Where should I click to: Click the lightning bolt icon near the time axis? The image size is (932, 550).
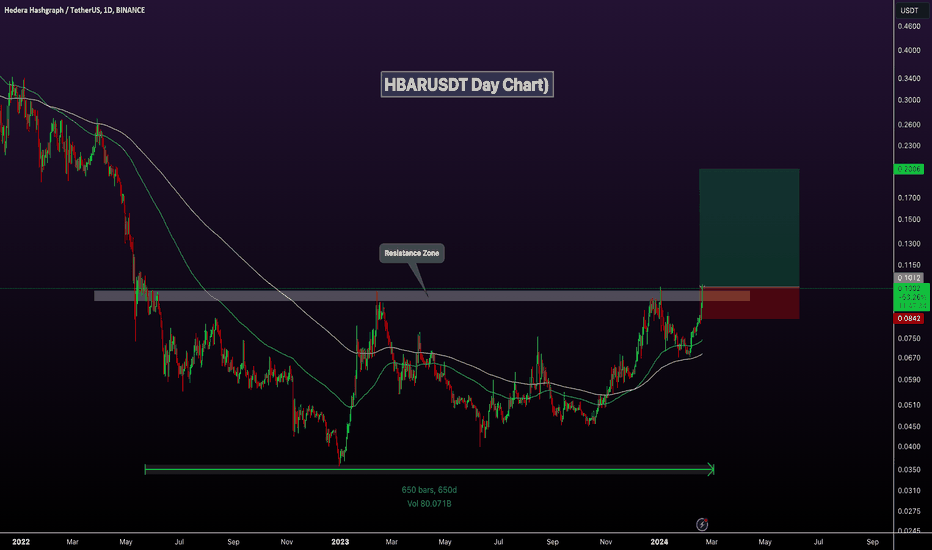[702, 524]
